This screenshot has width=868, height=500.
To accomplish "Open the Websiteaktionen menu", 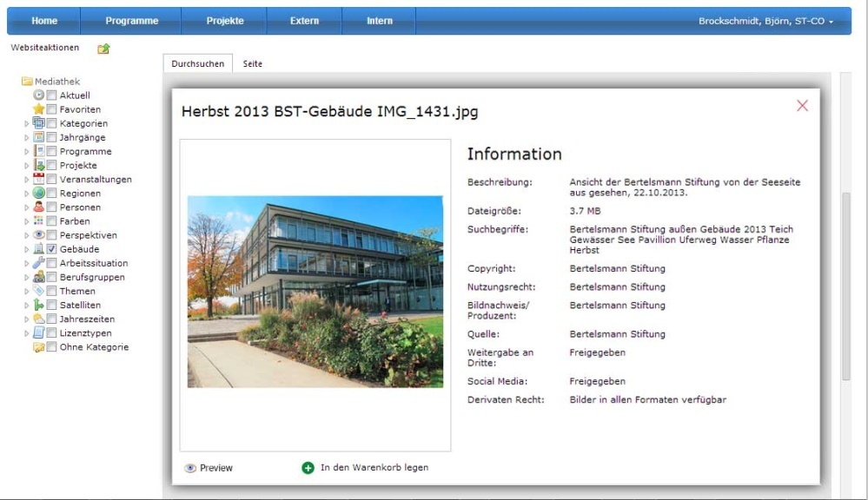I will click(45, 48).
